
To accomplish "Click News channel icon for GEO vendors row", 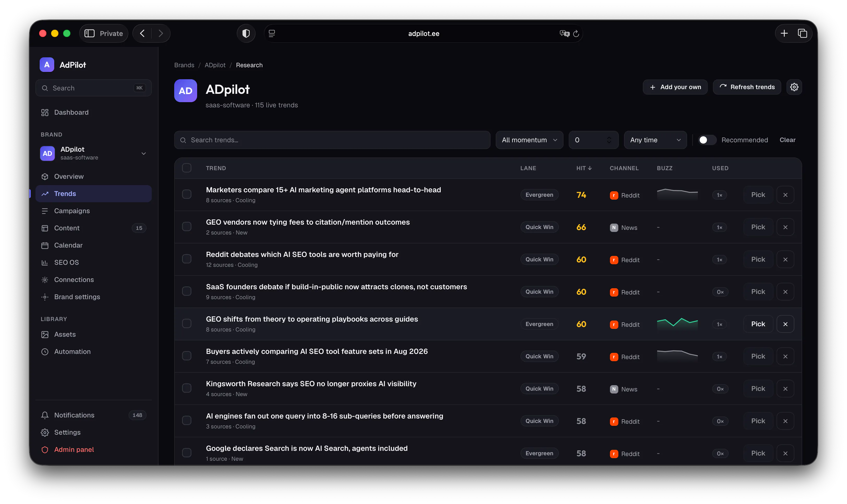I will click(614, 228).
